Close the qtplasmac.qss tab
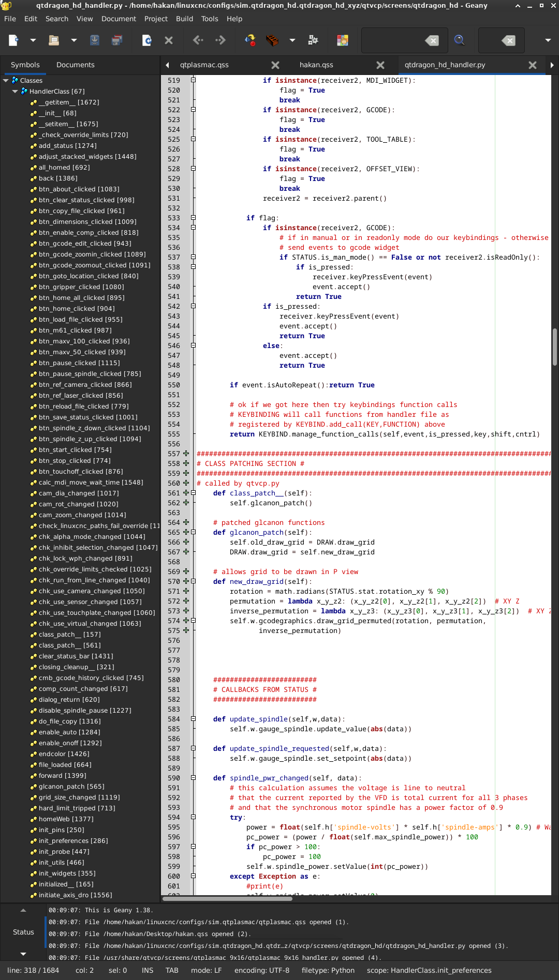This screenshot has width=559, height=980. 275,65
